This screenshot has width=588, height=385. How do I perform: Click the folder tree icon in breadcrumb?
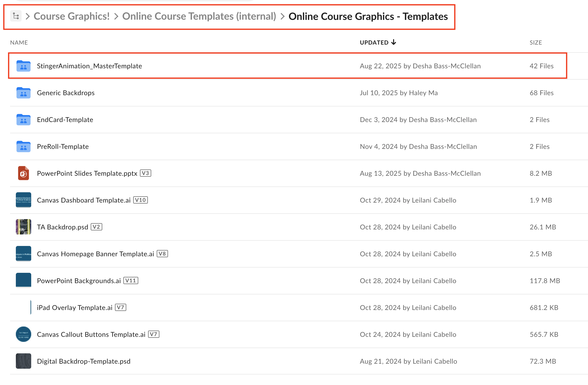(16, 16)
